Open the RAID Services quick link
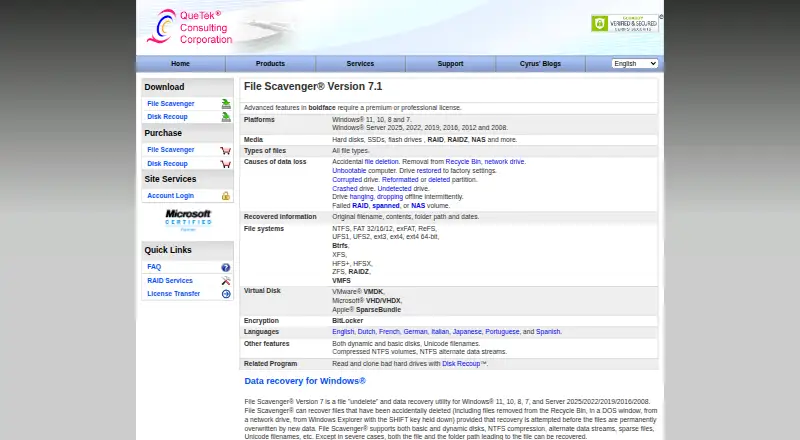 [170, 281]
